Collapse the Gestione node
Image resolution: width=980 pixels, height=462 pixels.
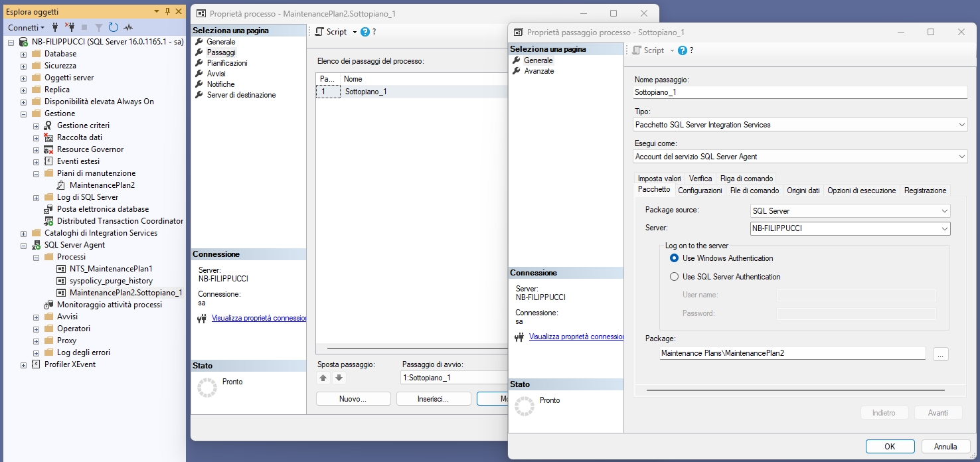click(x=24, y=114)
